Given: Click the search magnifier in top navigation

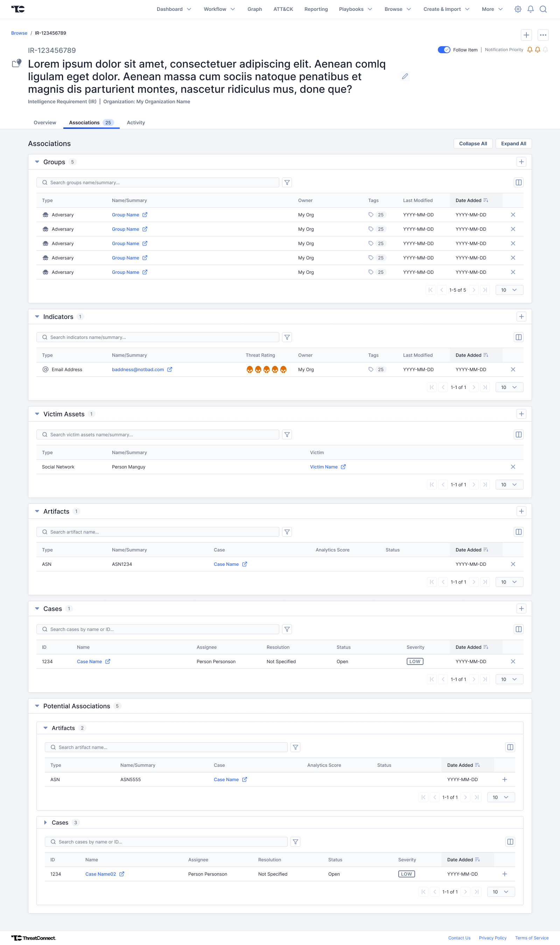Looking at the screenshot, I should coord(543,9).
